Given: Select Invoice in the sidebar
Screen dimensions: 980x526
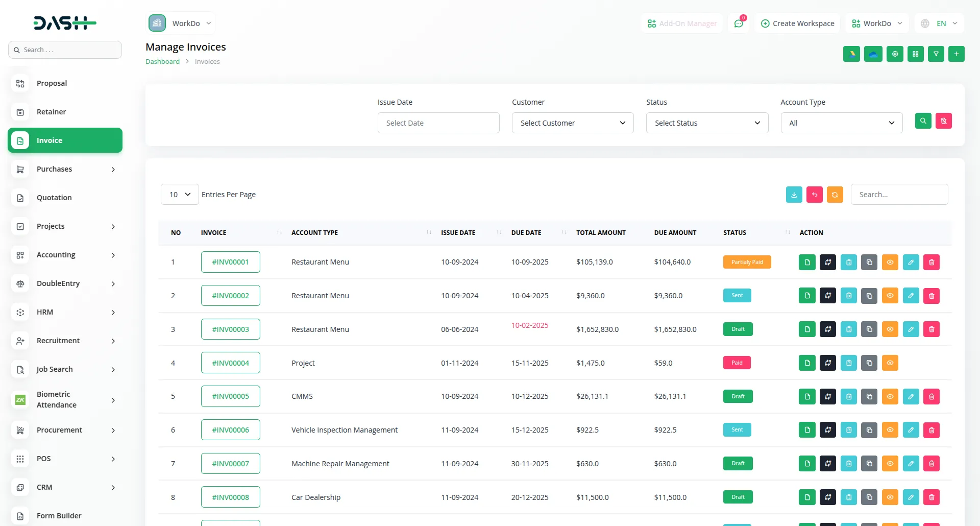Looking at the screenshot, I should [65, 140].
